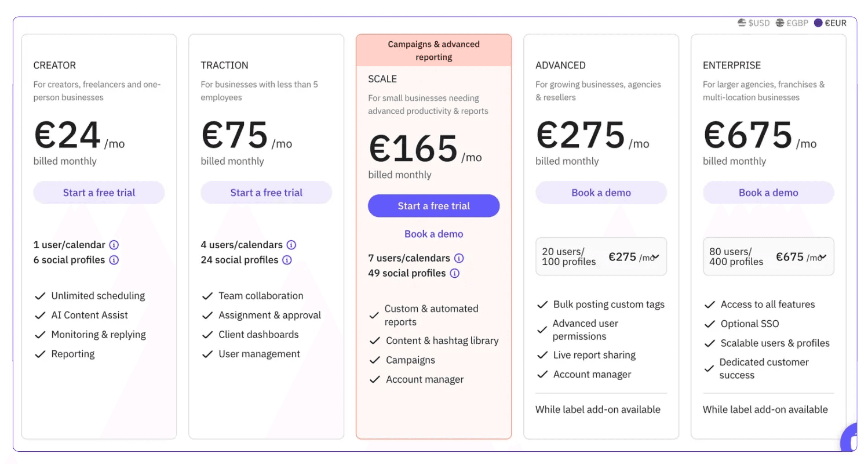Select the $USD currency option

click(754, 23)
